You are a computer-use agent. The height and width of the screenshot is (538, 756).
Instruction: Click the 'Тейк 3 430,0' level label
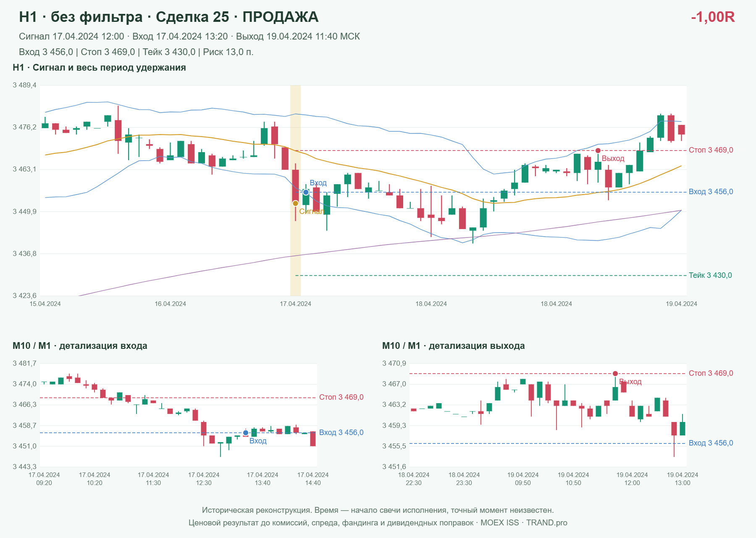[710, 275]
